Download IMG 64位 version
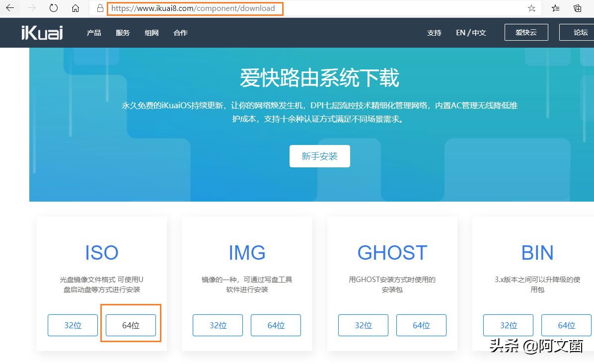 [x=276, y=325]
